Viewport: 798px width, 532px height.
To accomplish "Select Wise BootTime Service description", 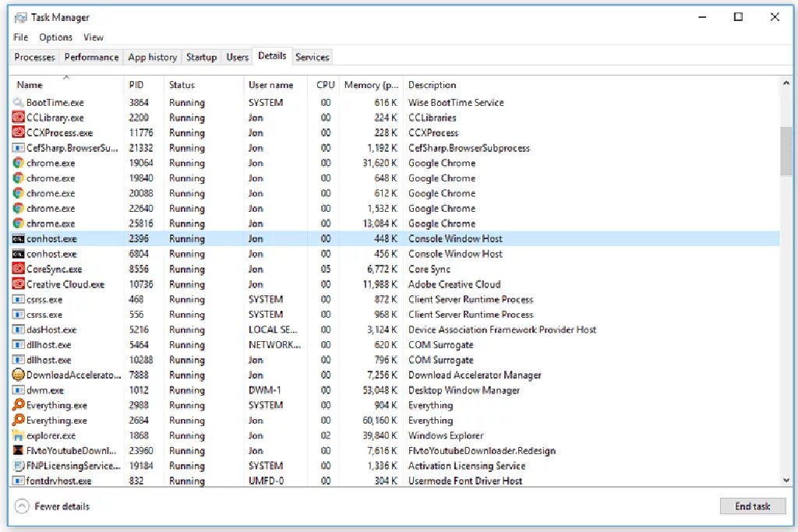I will [456, 102].
